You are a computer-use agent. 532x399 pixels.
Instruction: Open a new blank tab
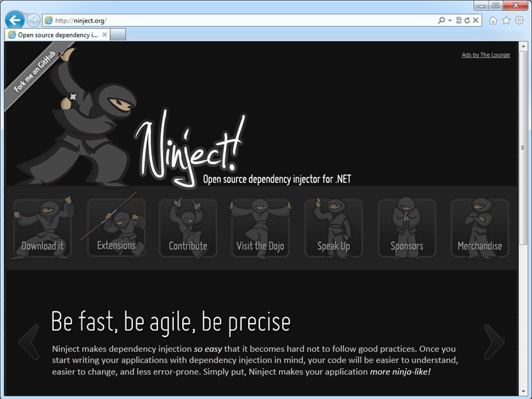[118, 34]
